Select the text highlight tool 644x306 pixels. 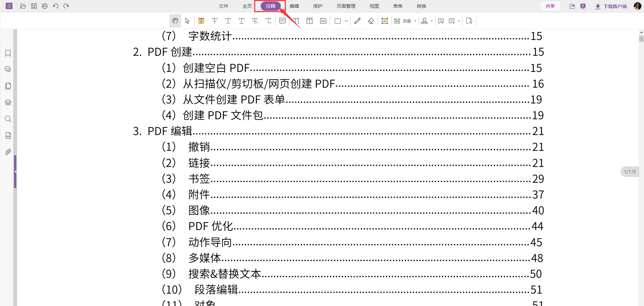pyautogui.click(x=201, y=21)
